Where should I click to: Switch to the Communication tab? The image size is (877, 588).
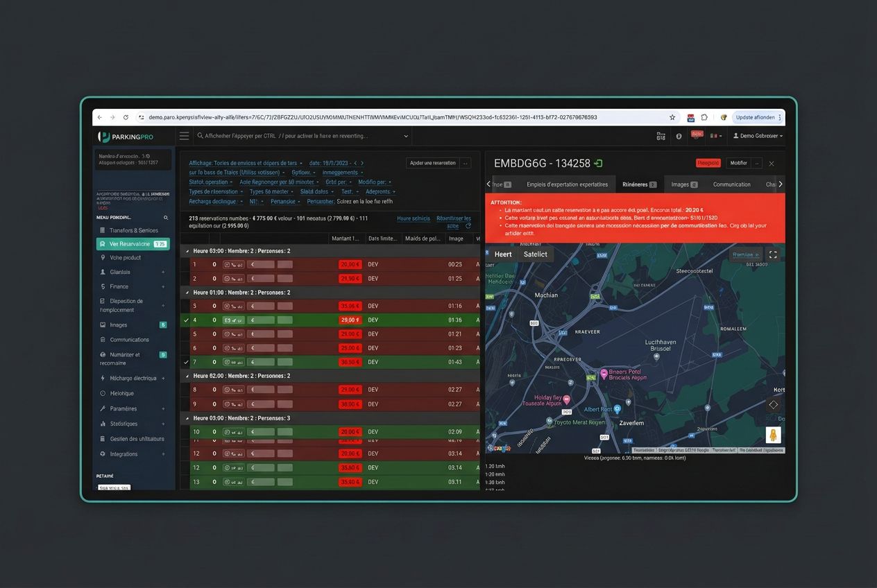(731, 184)
